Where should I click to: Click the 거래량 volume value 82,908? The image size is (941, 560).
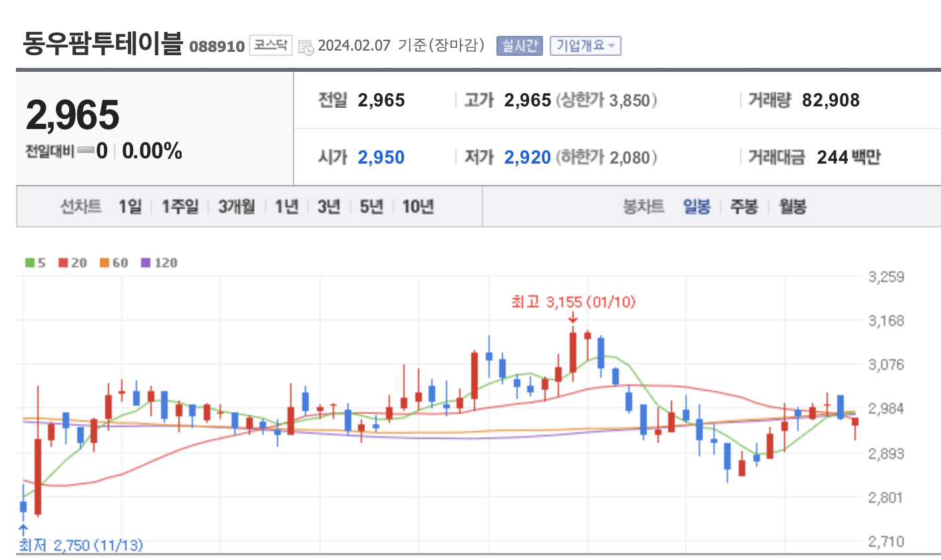coord(831,100)
